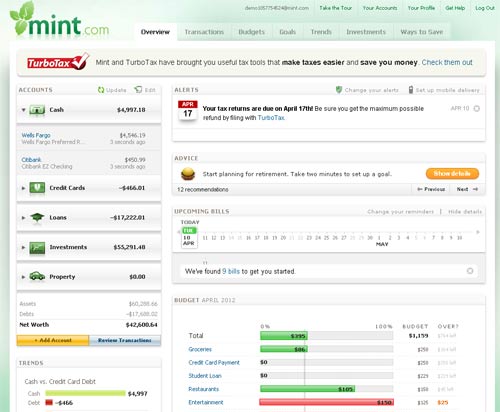The image size is (500, 412).
Task: Open the Overview tab
Action: click(x=155, y=32)
